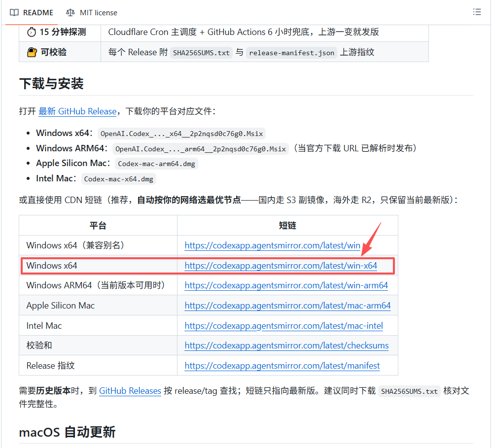Open the latest/win-arm64 short link
Viewport: 492px width, 448px height.
(286, 285)
